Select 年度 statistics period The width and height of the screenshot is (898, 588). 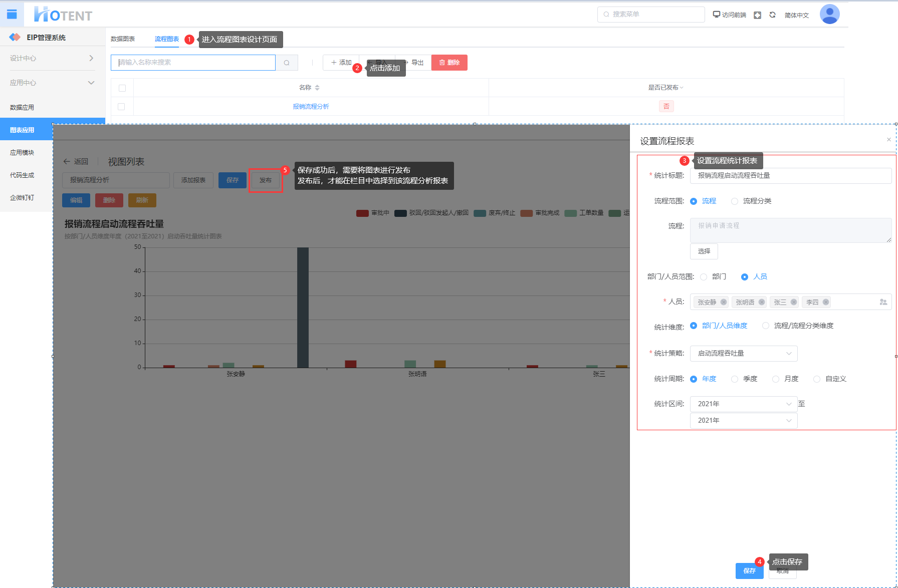(694, 379)
